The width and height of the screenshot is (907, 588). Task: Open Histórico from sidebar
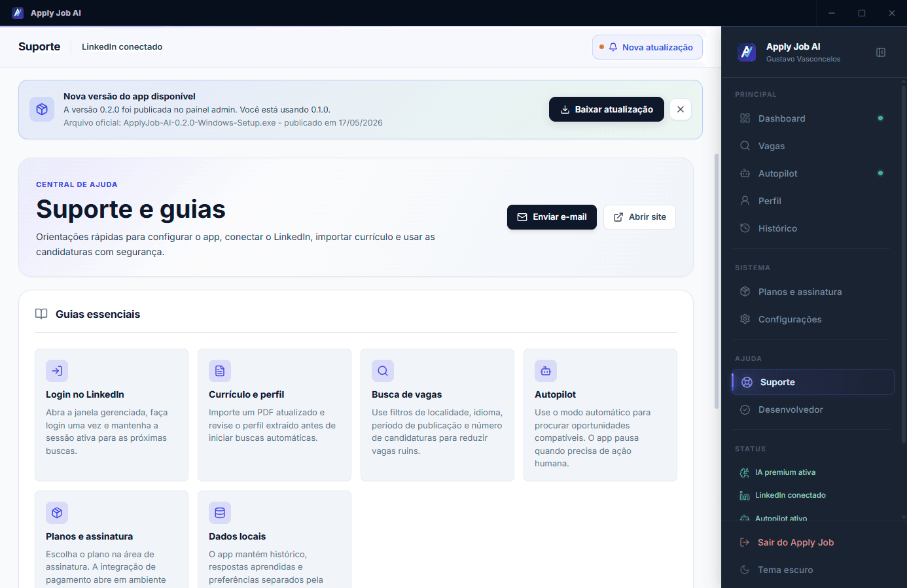[812, 228]
